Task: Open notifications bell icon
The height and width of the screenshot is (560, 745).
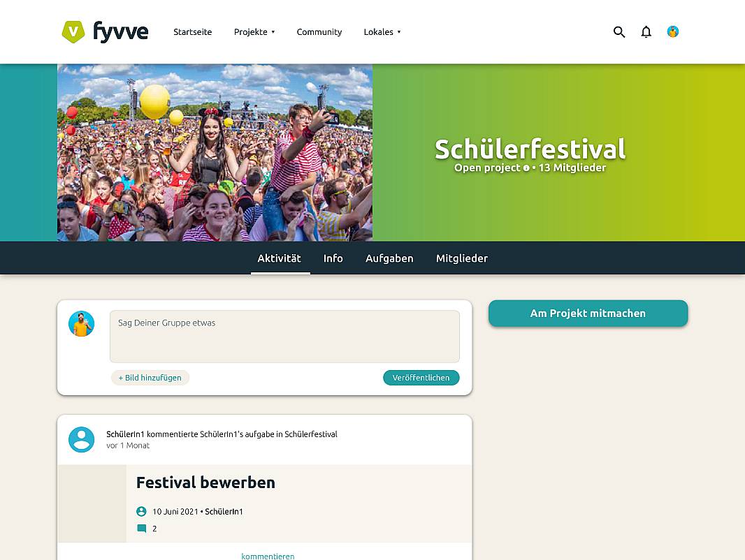Action: (646, 32)
